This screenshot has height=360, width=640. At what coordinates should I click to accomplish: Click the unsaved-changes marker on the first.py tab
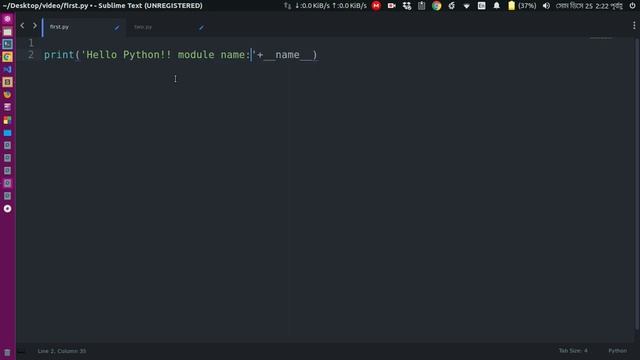pyautogui.click(x=117, y=27)
